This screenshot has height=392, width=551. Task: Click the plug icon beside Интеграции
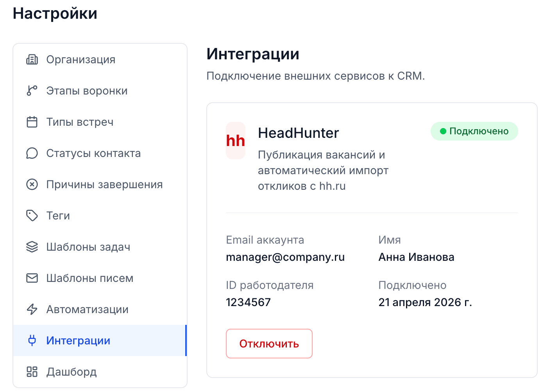click(x=32, y=340)
